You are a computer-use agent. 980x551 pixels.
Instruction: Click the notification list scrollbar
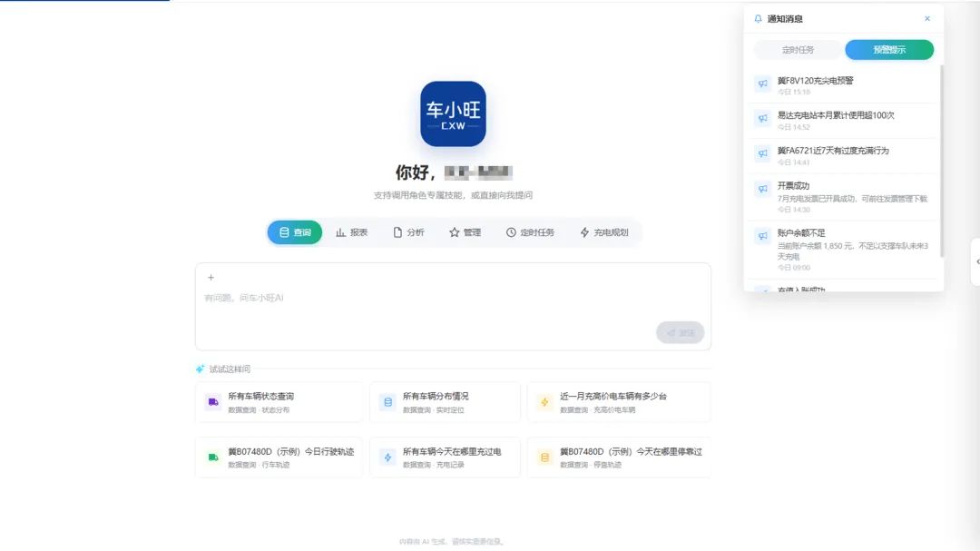click(x=941, y=162)
